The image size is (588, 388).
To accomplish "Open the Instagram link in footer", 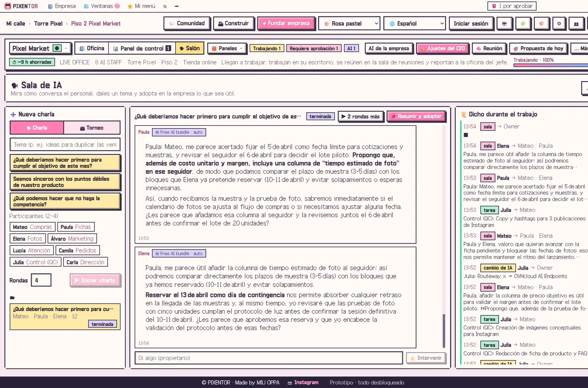I will (303, 382).
